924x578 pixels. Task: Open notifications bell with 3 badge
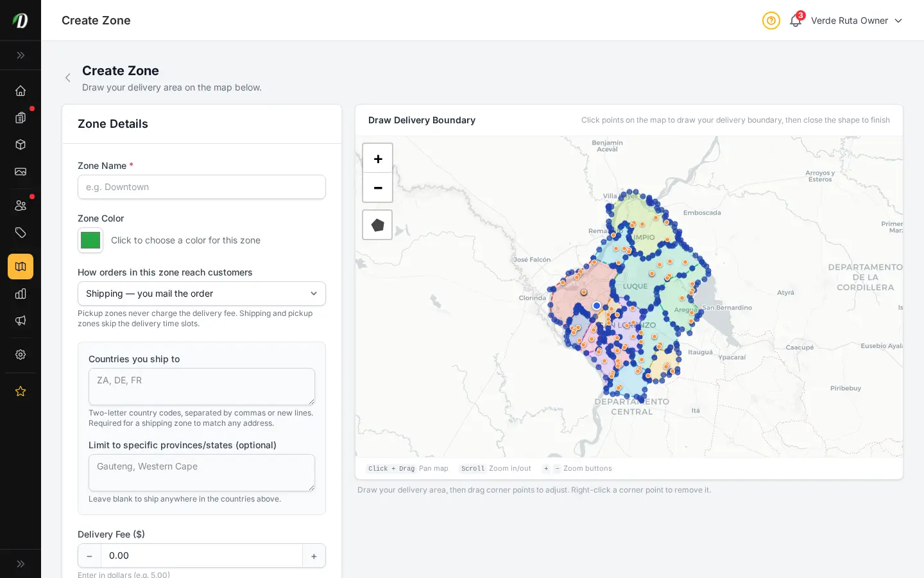tap(796, 21)
